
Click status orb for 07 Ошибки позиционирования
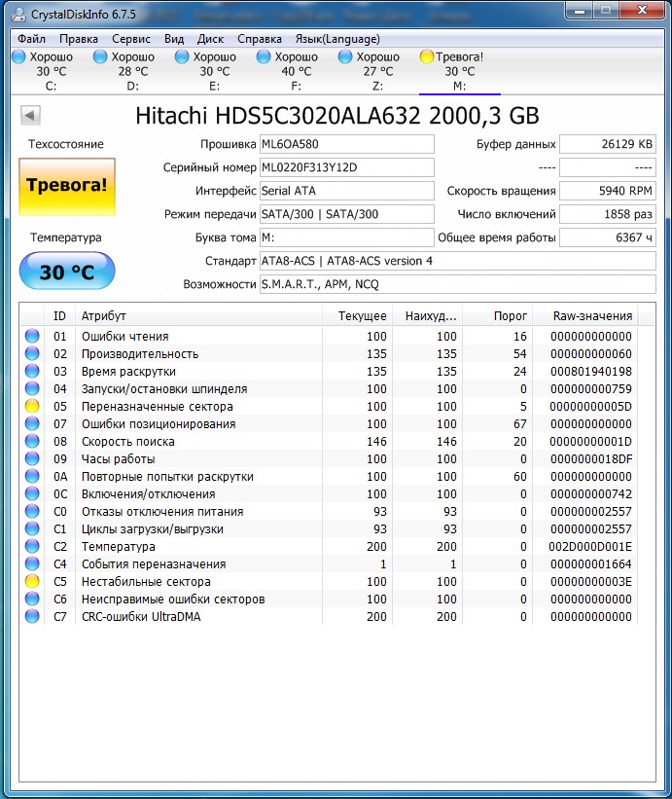pyautogui.click(x=32, y=423)
